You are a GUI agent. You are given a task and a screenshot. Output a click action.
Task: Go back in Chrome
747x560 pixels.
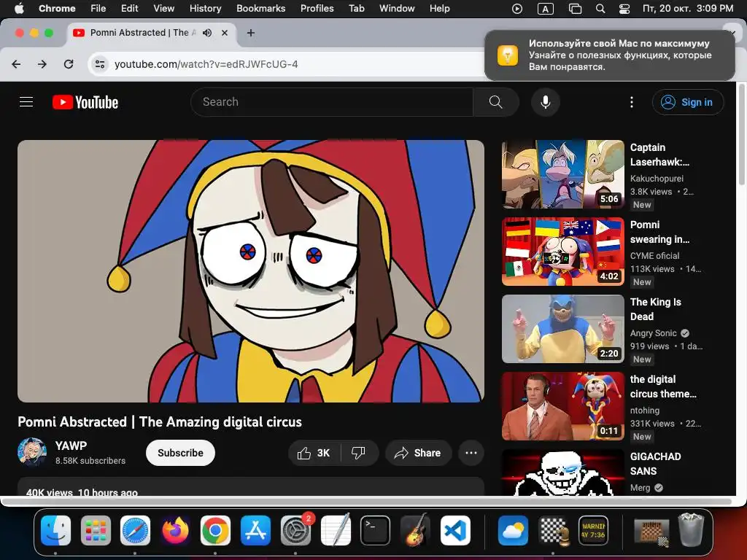pos(16,64)
